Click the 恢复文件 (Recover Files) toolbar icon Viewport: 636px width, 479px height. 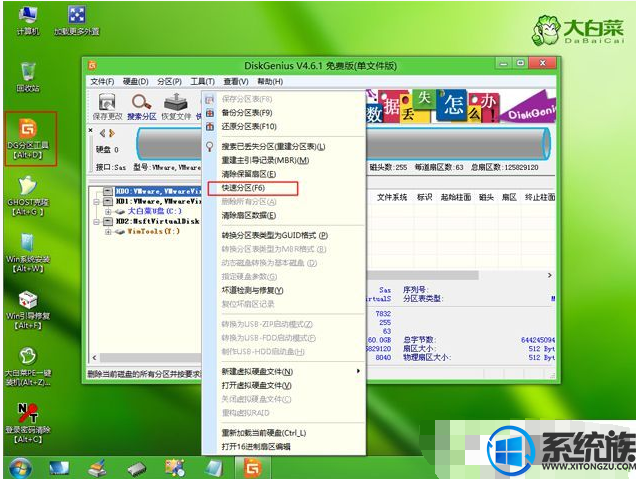click(176, 103)
